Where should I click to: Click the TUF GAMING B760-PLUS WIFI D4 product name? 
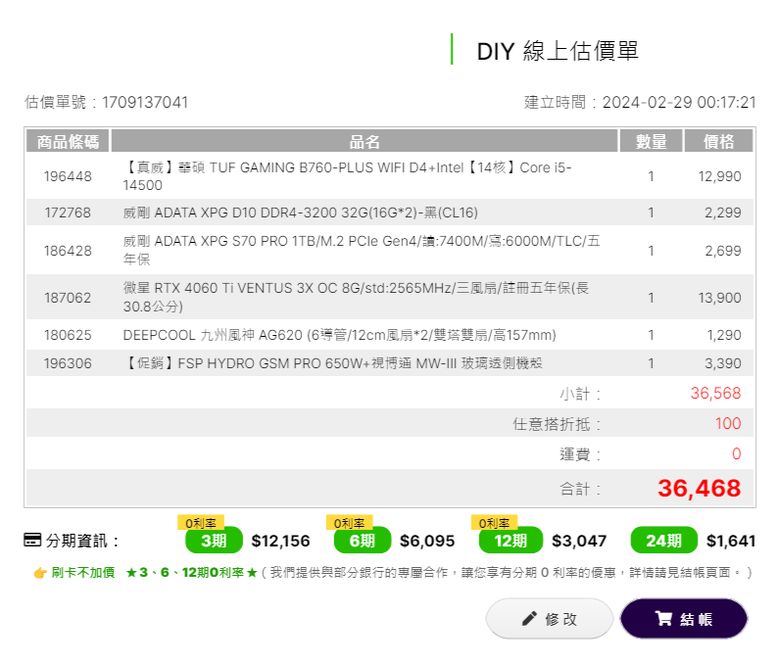tap(347, 176)
